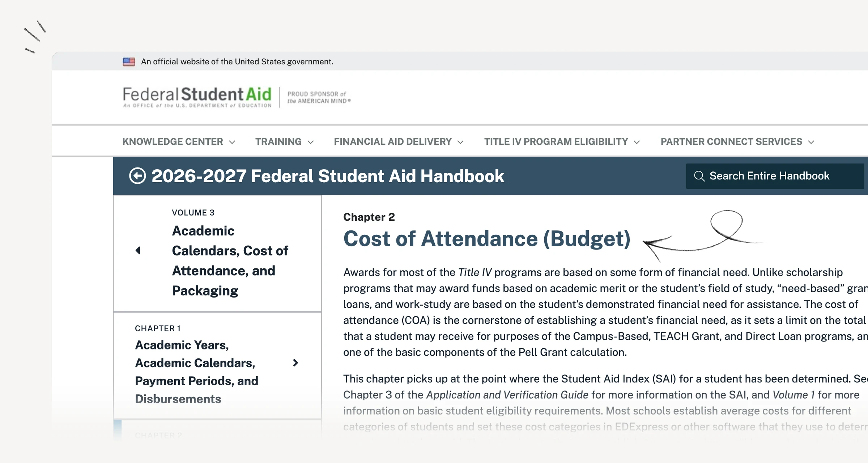Click the italic 'Title IV' text in paragraph

coord(475,272)
